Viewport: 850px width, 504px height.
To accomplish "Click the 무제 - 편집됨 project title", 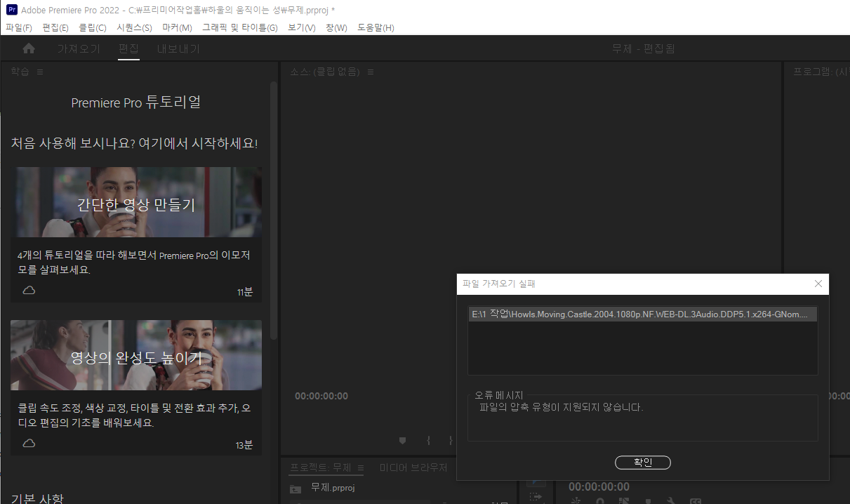I will [x=644, y=48].
